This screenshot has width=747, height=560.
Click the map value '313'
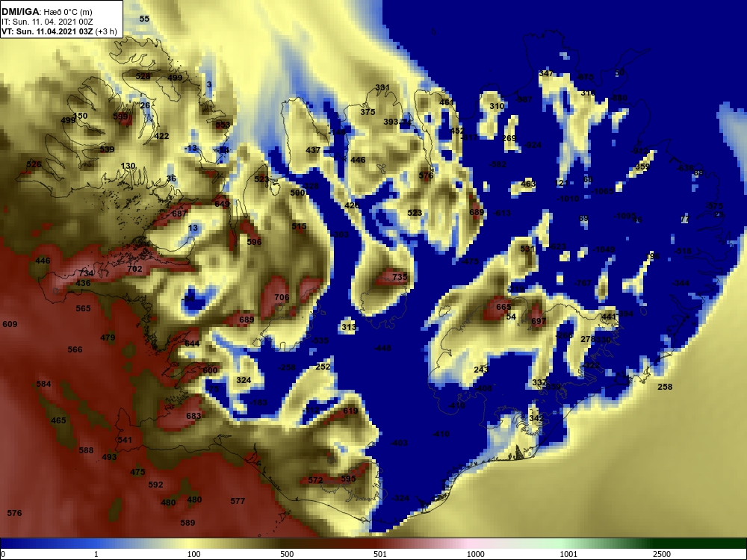pos(349,327)
